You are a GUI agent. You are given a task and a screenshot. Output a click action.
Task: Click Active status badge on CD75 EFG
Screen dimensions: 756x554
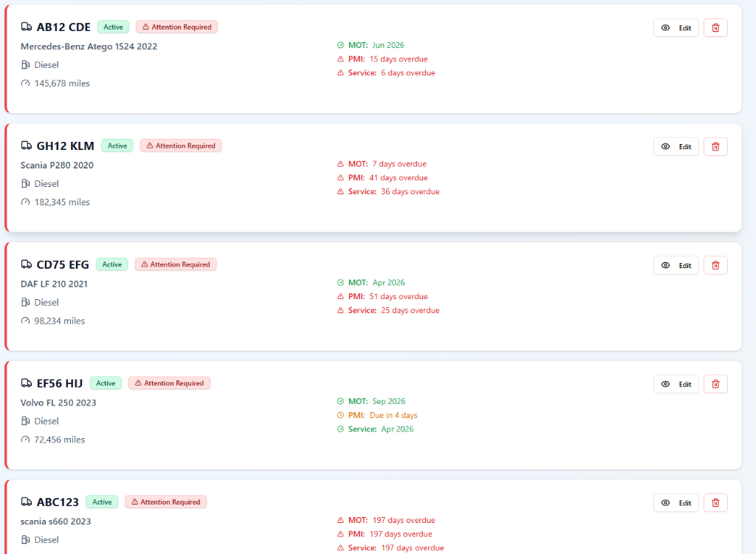112,264
